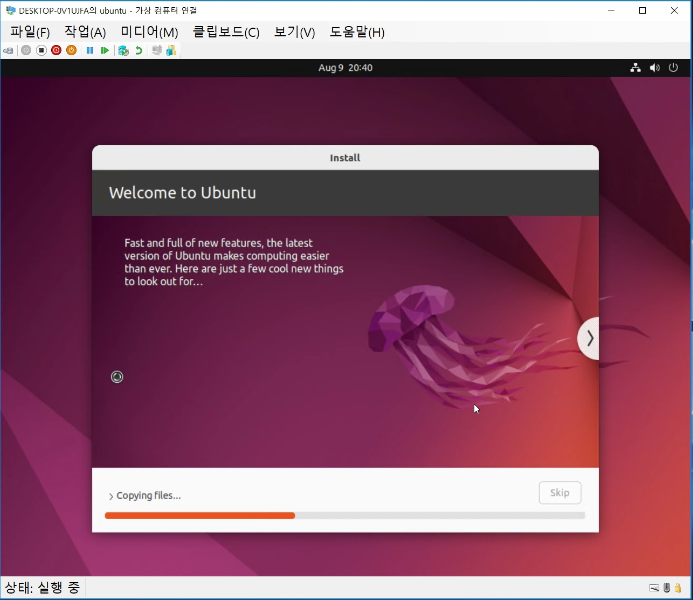Close the virtual machine connection window
693x600 pixels.
click(x=674, y=11)
